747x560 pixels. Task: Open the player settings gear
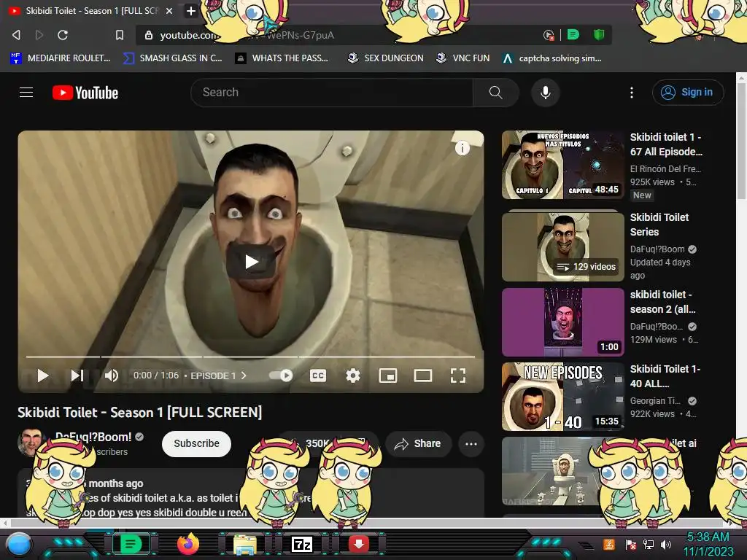coord(352,376)
